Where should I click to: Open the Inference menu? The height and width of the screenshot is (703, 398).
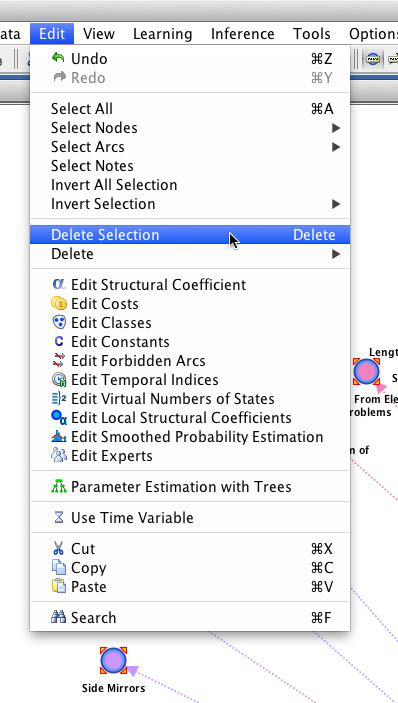tap(242, 34)
